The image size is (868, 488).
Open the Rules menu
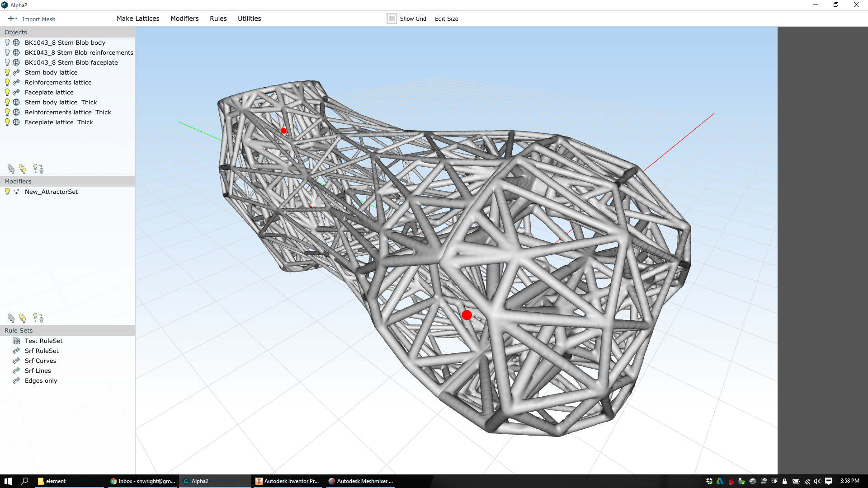tap(218, 19)
